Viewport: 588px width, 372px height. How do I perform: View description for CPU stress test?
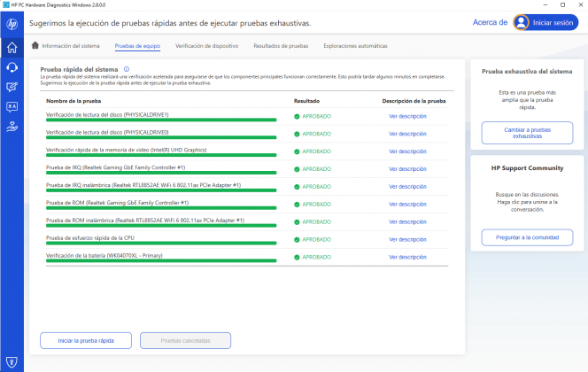[407, 240]
